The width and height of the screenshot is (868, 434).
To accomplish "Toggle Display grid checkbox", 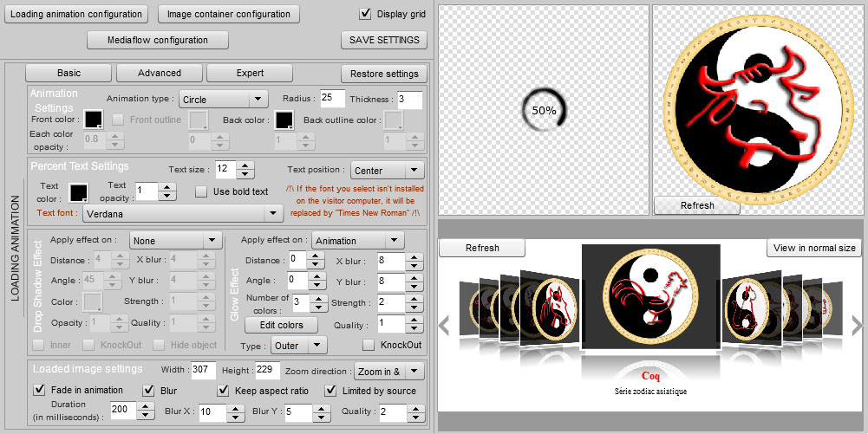I will [365, 14].
